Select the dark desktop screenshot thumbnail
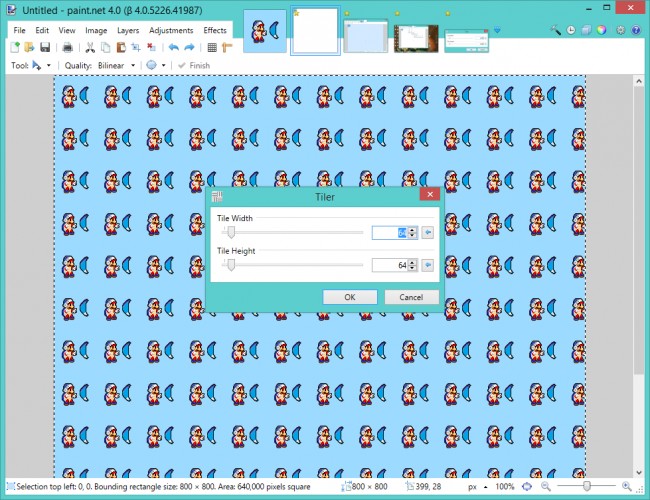 tap(416, 39)
